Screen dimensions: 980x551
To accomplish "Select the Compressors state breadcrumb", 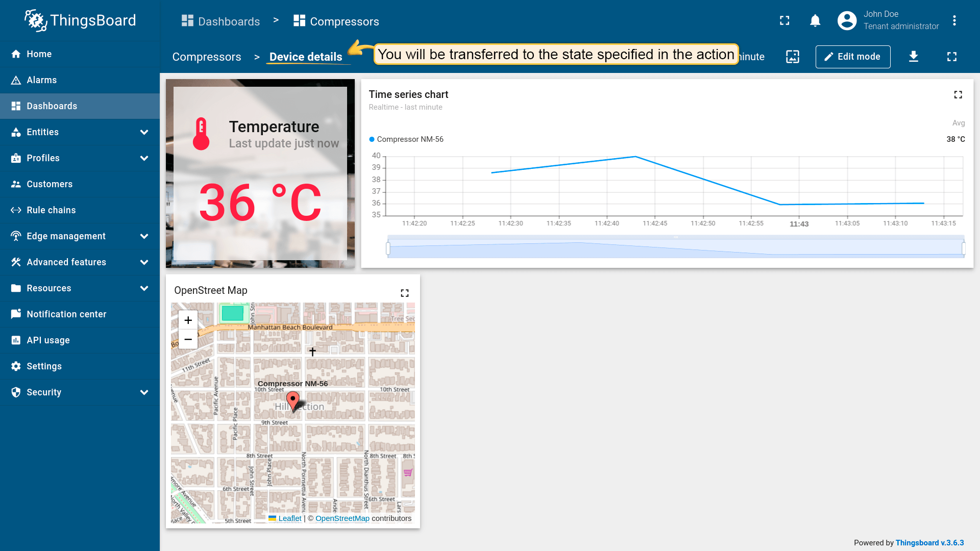I will (x=207, y=57).
